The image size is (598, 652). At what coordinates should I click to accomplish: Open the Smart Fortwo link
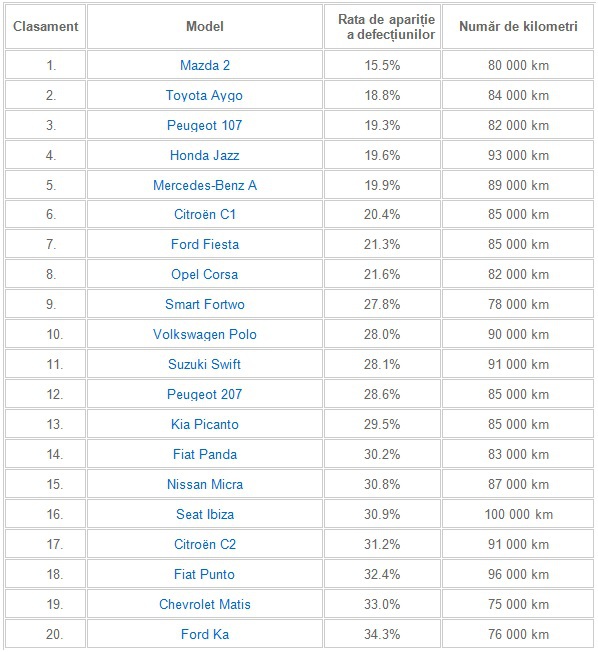click(205, 304)
